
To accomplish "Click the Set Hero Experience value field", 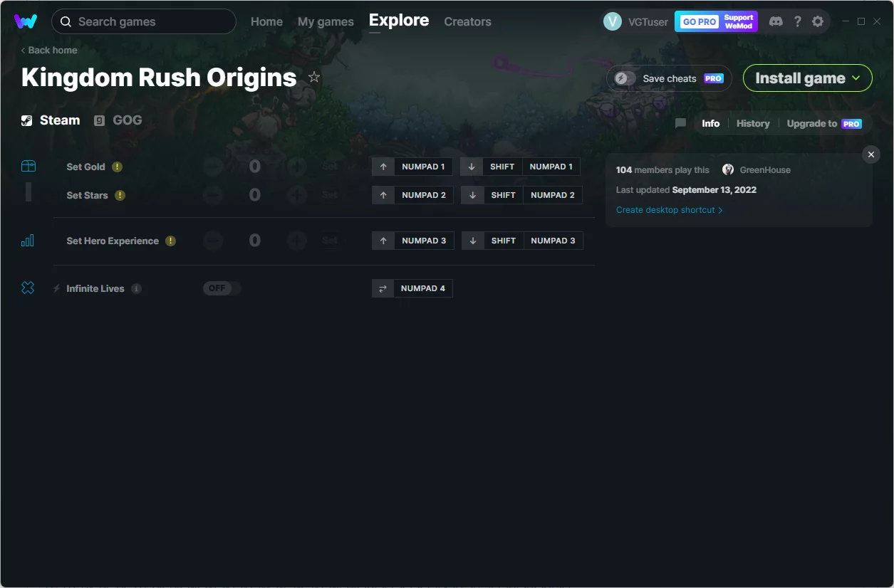I will (255, 241).
